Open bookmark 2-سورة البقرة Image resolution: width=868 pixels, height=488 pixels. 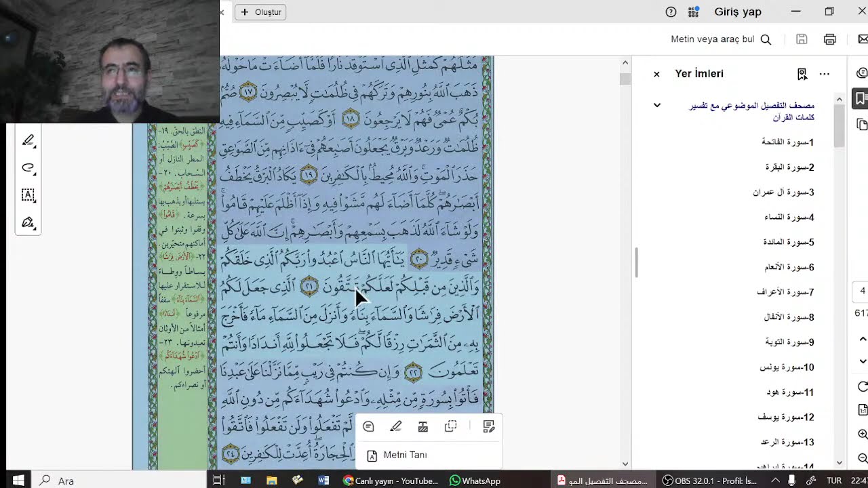[789, 167]
